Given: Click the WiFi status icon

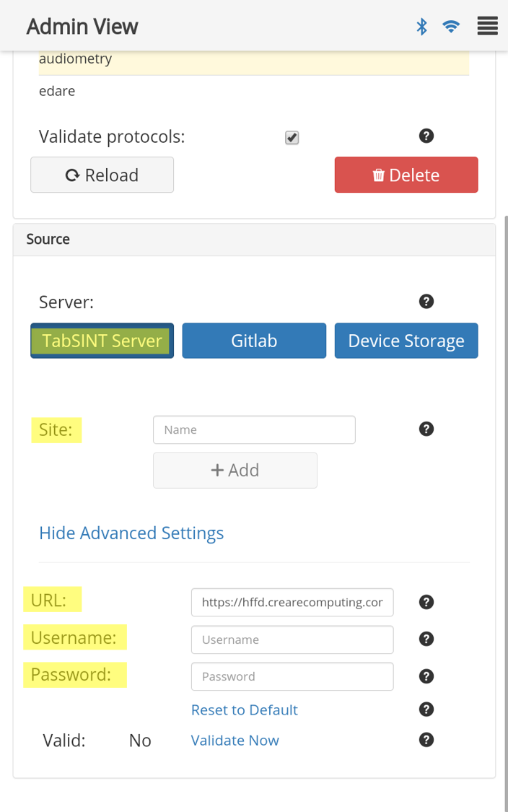Looking at the screenshot, I should [x=452, y=27].
